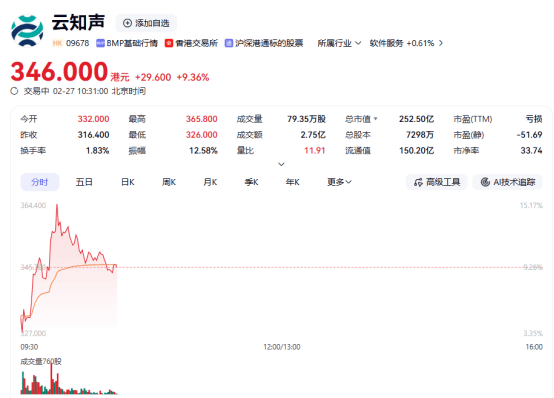Open the 软件服务 +0.61% arrow

[x=441, y=43]
